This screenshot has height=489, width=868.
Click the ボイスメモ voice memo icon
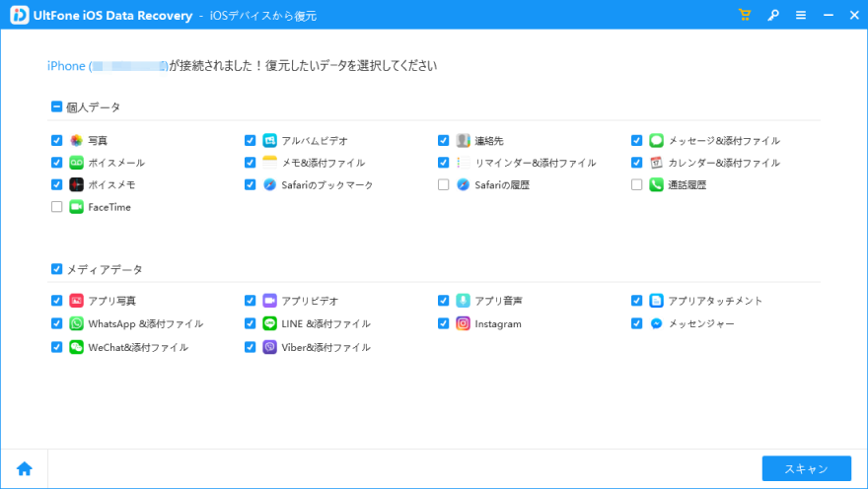pyautogui.click(x=76, y=184)
